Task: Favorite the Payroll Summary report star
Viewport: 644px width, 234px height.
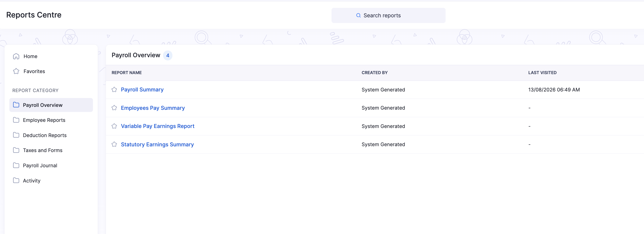Action: click(x=114, y=90)
